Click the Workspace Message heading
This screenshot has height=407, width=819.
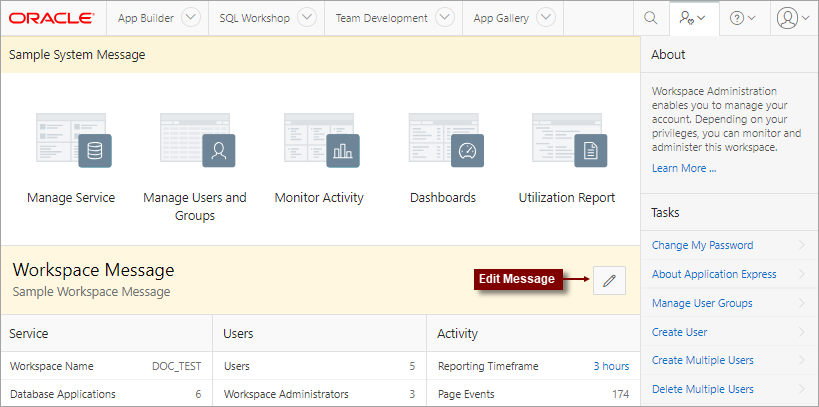(93, 270)
